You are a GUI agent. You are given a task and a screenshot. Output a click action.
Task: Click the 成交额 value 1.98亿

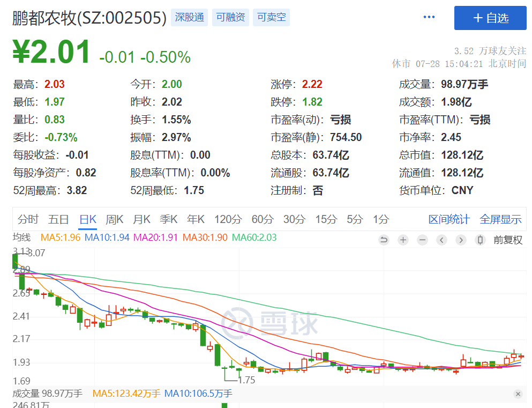click(456, 102)
